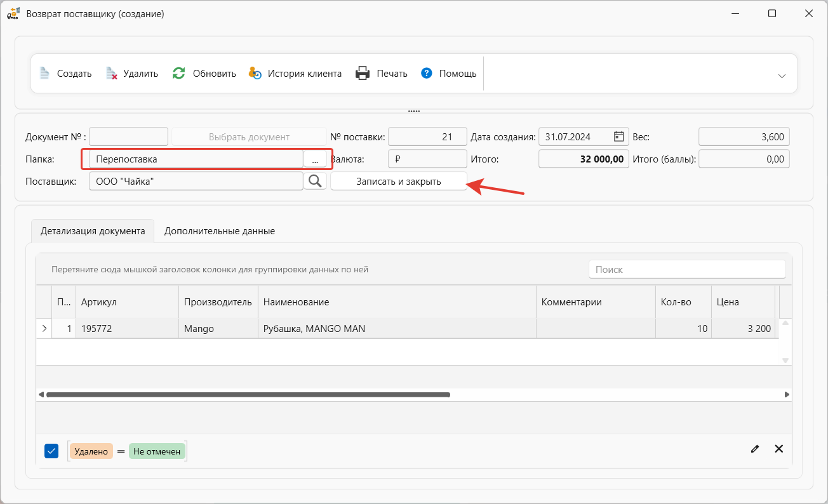Click the П... first column header
828x504 pixels.
tap(63, 302)
